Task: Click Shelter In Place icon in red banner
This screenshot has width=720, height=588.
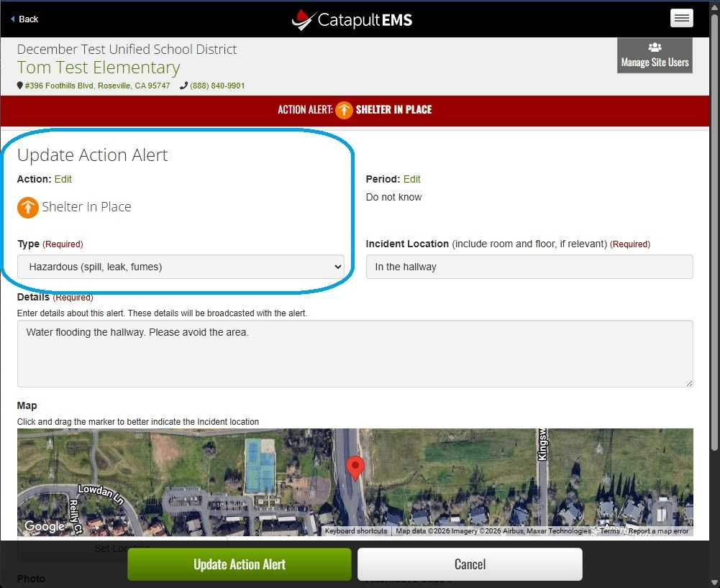Action: (344, 110)
